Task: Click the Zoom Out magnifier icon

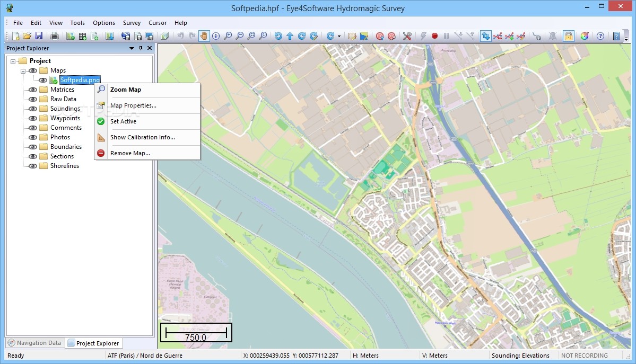Action: (x=240, y=36)
